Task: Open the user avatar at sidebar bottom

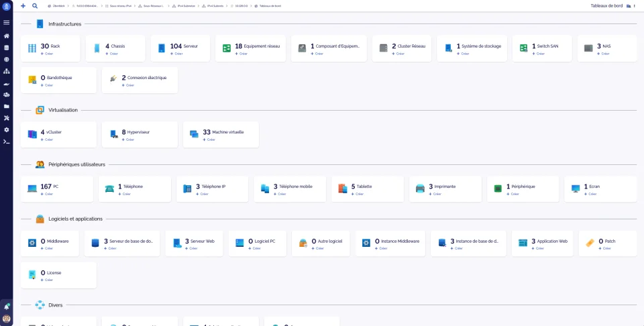Action: pos(6,318)
